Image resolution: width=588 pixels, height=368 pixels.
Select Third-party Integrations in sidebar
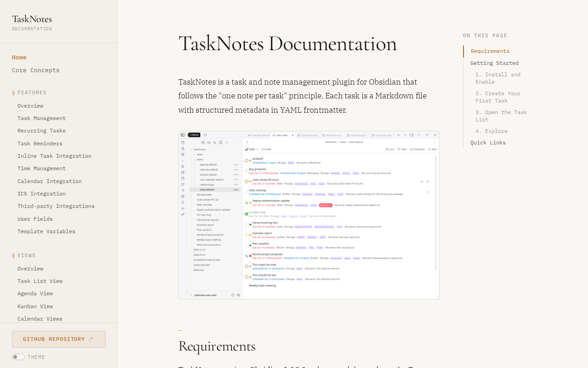(56, 206)
